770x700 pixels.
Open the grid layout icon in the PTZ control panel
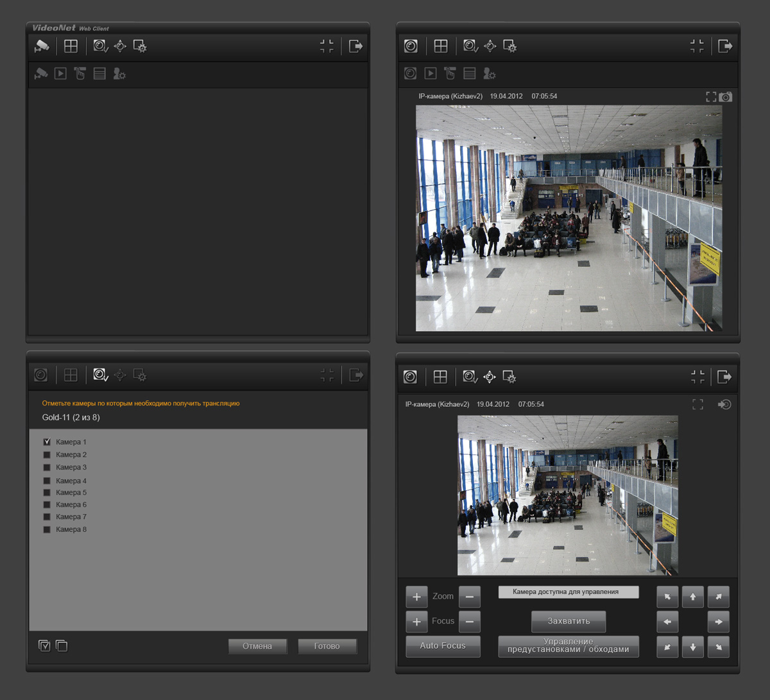(x=440, y=377)
